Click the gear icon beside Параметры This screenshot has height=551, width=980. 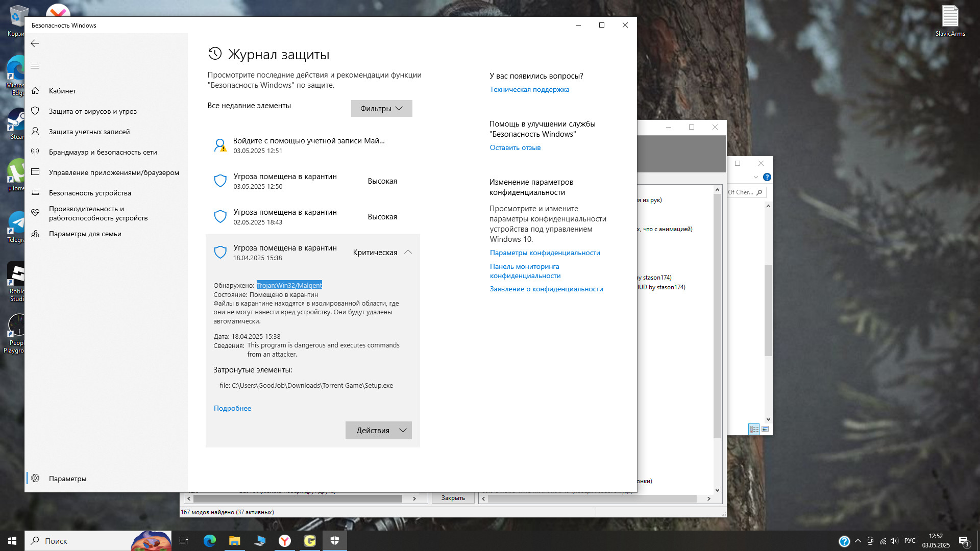[x=35, y=479]
